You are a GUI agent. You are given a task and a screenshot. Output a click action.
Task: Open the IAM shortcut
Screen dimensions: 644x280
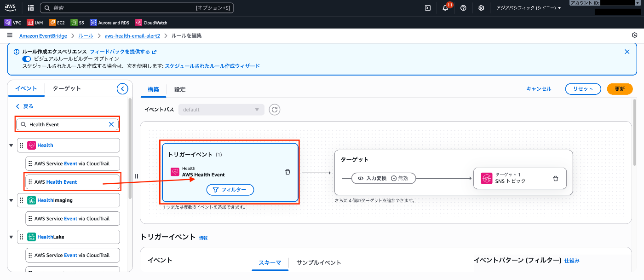click(x=35, y=23)
